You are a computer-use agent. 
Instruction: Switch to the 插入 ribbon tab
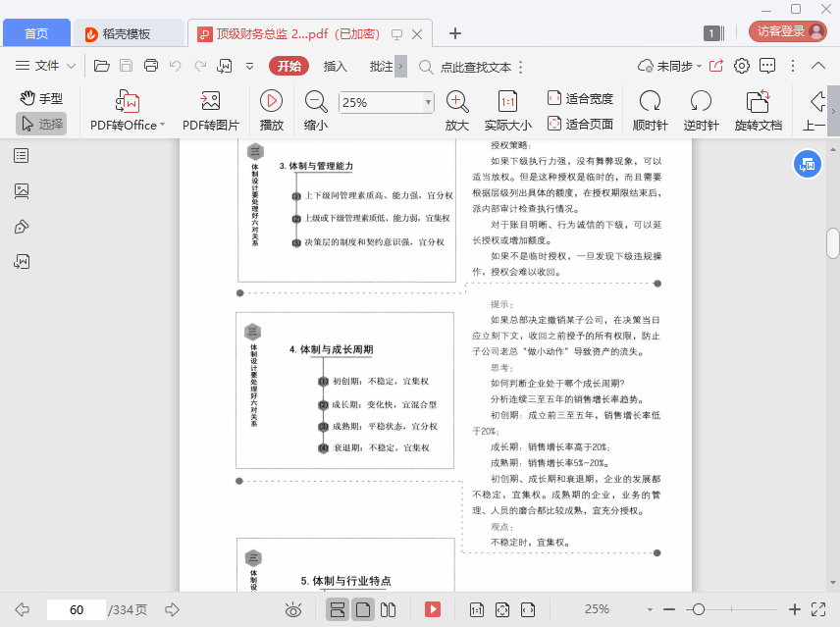335,67
